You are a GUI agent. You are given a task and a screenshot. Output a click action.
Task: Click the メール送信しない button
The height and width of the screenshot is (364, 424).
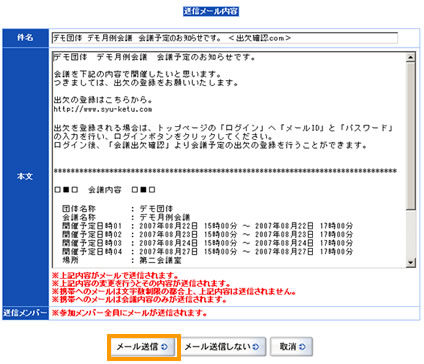(x=222, y=347)
